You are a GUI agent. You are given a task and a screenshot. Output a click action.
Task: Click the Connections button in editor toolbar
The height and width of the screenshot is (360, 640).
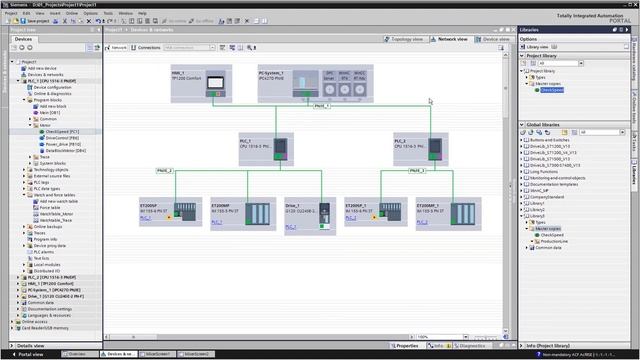pos(146,48)
